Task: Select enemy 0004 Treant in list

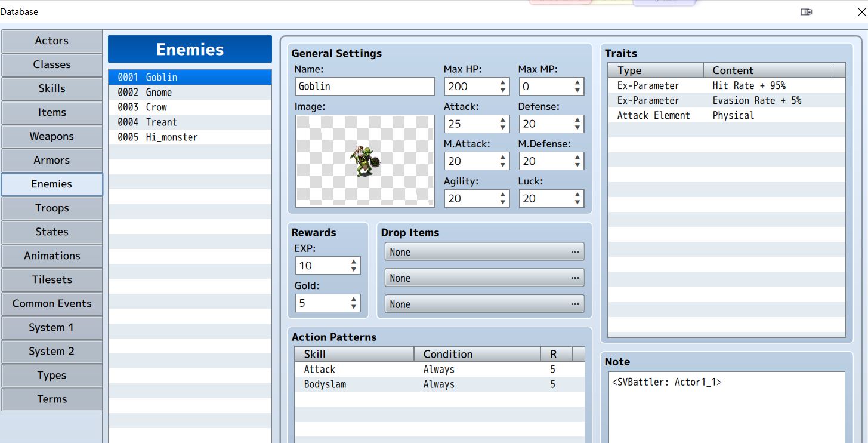Action: (x=190, y=122)
